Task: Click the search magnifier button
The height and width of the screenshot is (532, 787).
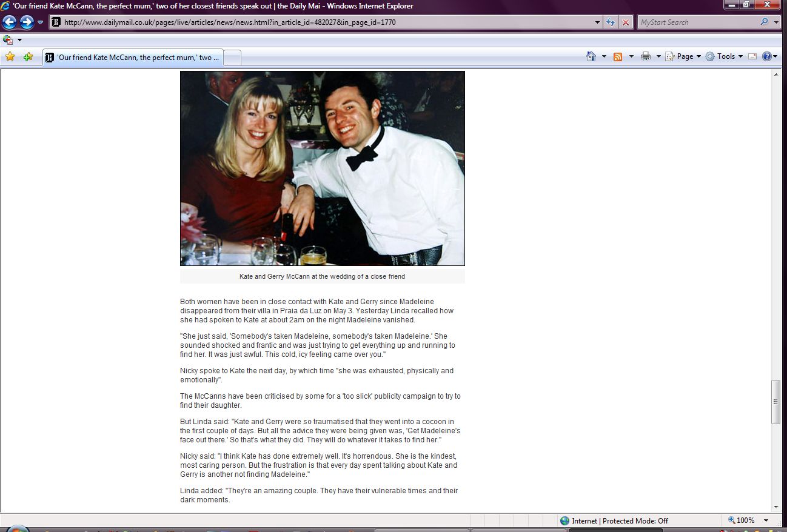Action: (x=764, y=22)
